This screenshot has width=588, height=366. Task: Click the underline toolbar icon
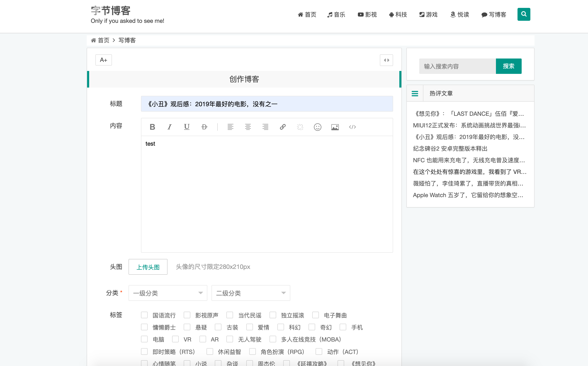coord(187,127)
